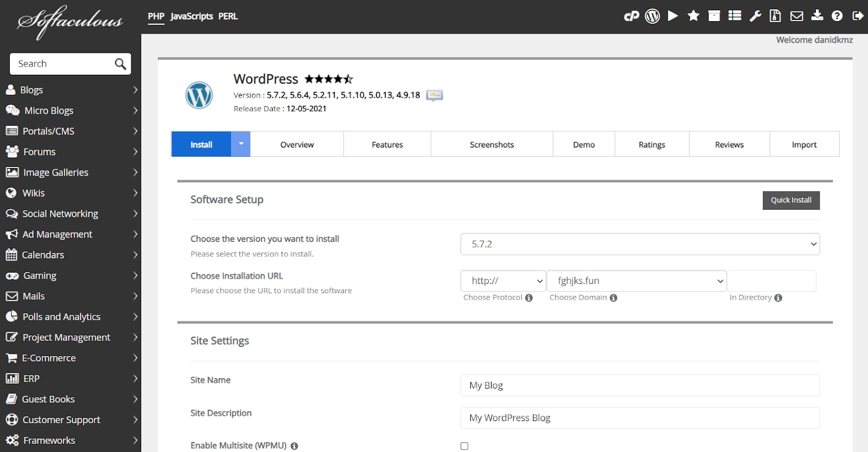Screen dimensions: 868x452
Task: Click the magnifier icon in Search box
Action: (x=120, y=64)
